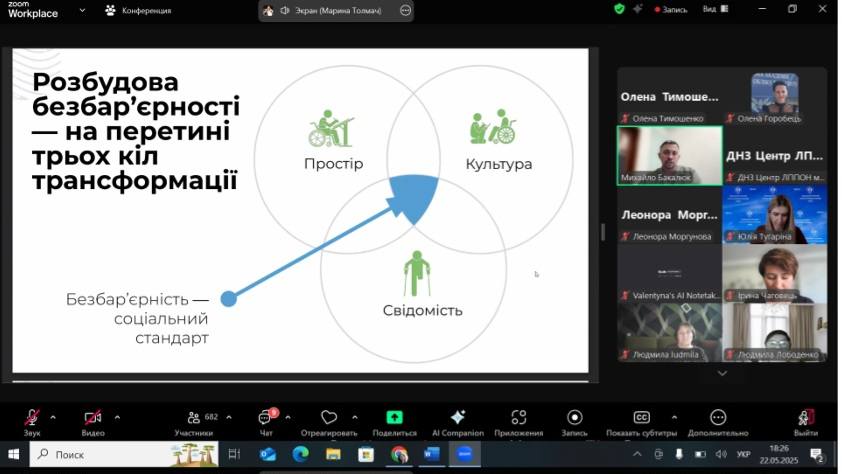Viewport: 842px width, 474px height.
Task: Open the Дополнительно more options menu
Action: point(717,418)
